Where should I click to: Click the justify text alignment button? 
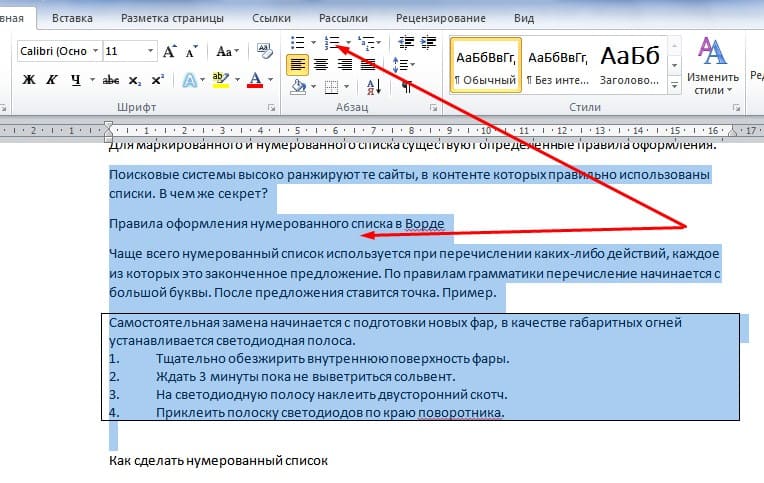(368, 64)
